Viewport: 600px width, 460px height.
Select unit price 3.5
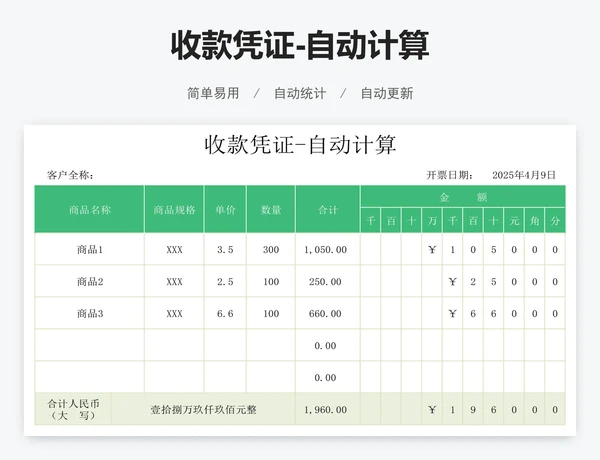point(225,250)
